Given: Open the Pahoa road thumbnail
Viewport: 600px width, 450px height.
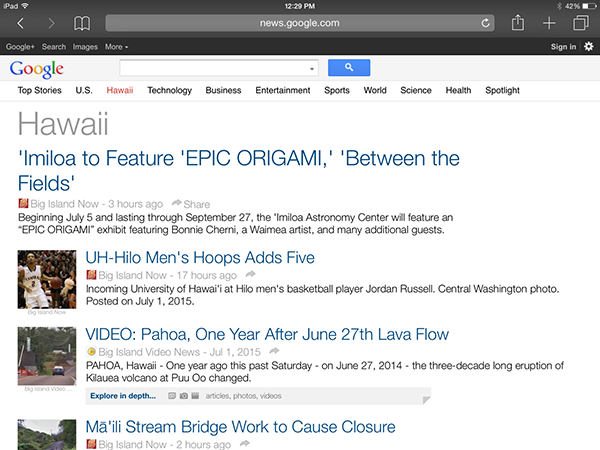Looking at the screenshot, I should pyautogui.click(x=47, y=356).
